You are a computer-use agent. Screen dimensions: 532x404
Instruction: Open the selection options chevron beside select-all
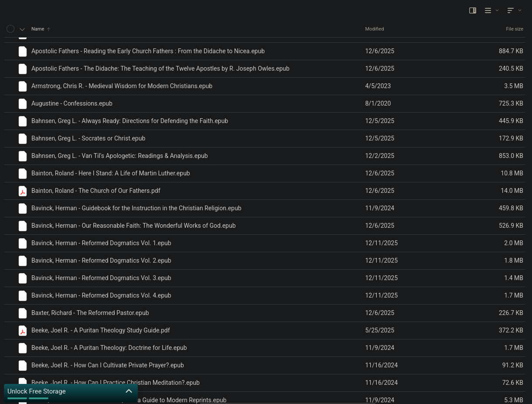(x=22, y=29)
